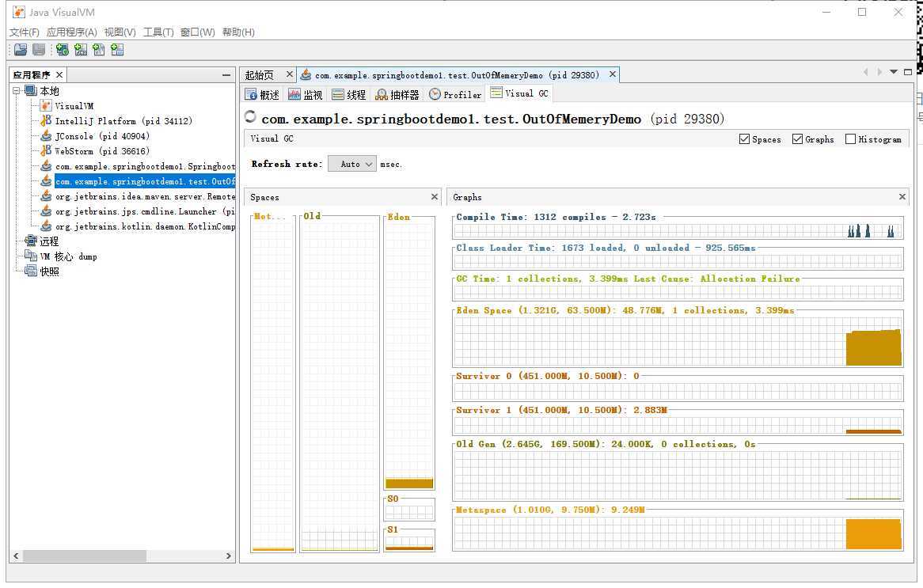The image size is (923, 588).
Task: Click the scroll tabs left arrow
Action: (x=866, y=72)
